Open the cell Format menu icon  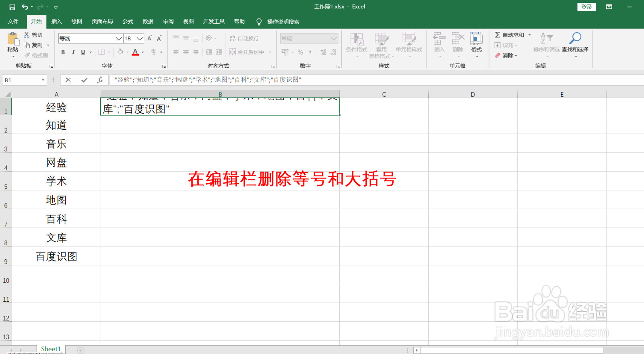click(x=477, y=39)
